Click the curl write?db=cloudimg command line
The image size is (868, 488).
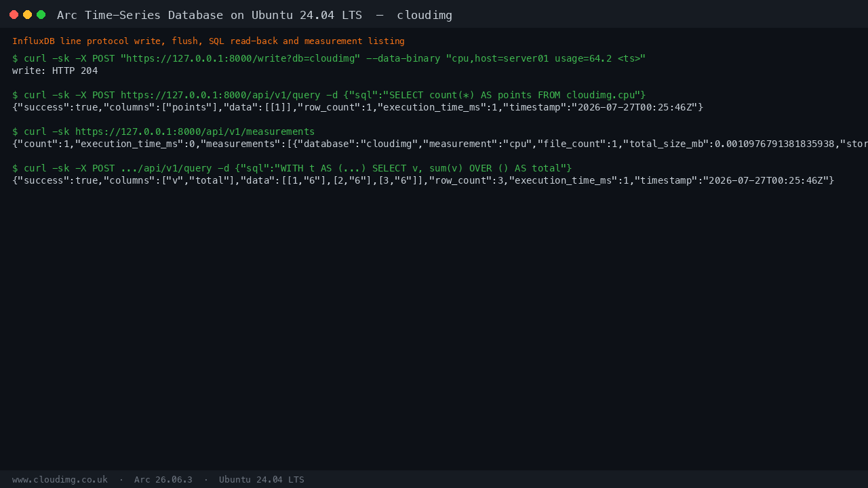tap(329, 58)
